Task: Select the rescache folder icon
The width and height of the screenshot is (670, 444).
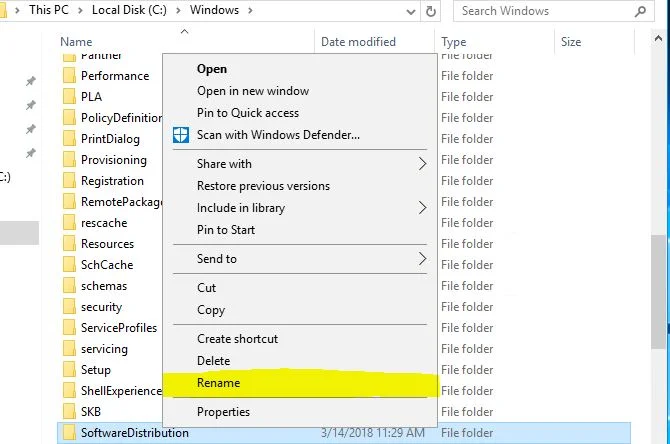Action: [69, 223]
